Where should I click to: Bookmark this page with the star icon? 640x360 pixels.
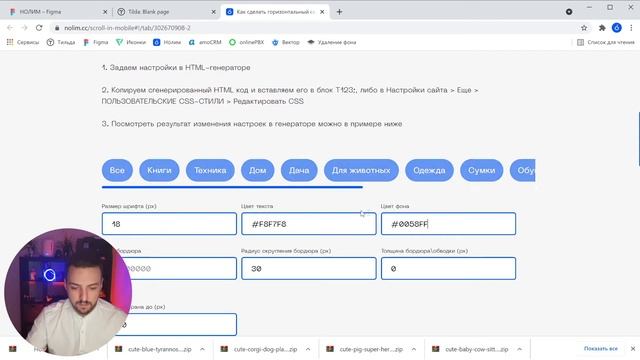584,28
